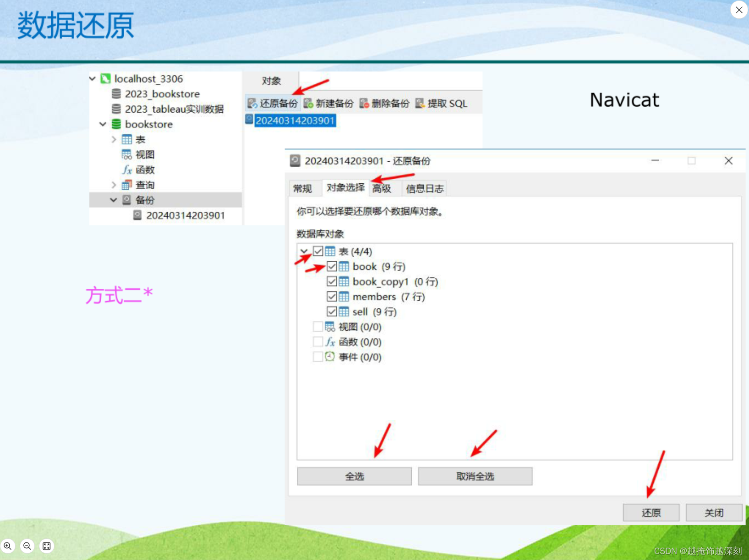
Task: Click the Restore Backup (还原备份) toolbar icon
Action: coord(252,104)
